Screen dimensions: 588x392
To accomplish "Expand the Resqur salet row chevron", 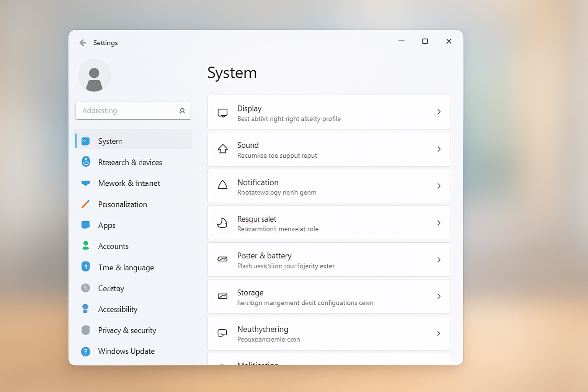I will (439, 223).
